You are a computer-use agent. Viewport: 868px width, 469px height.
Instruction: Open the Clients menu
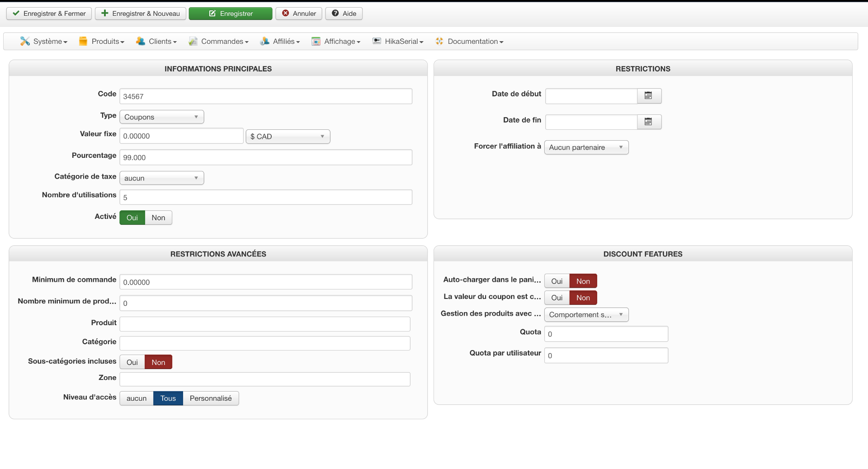pos(156,41)
